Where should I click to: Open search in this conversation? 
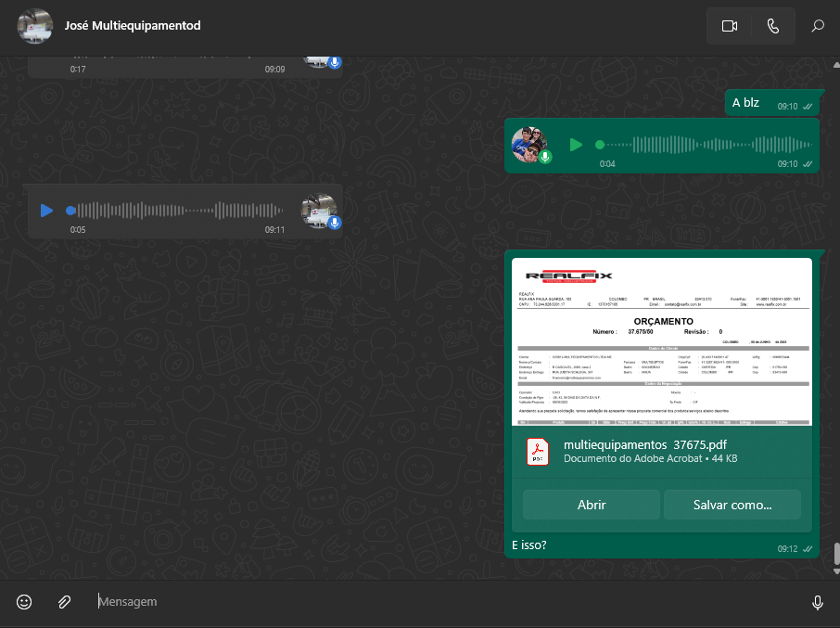817,26
